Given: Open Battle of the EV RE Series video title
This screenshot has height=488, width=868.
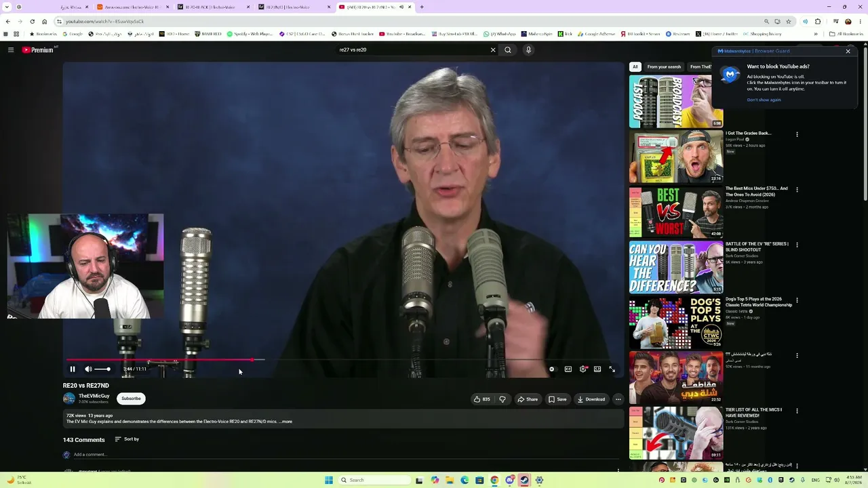Looking at the screenshot, I should [757, 246].
